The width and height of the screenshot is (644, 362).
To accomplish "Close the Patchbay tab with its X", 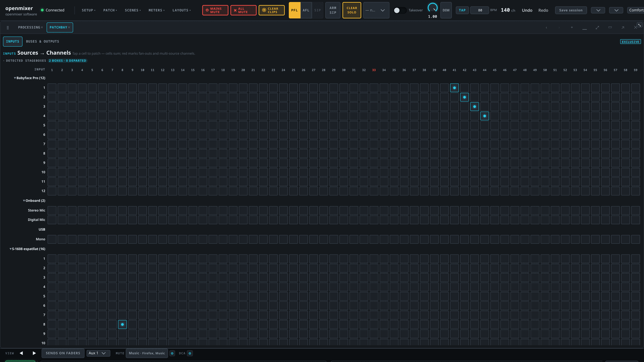I will coord(69,27).
